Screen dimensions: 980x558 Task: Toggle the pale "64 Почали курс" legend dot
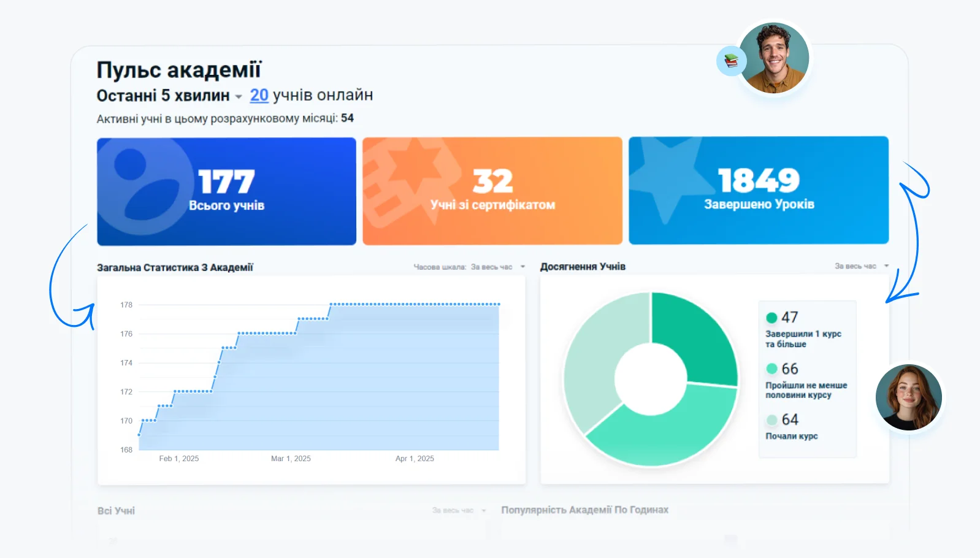[x=771, y=420]
